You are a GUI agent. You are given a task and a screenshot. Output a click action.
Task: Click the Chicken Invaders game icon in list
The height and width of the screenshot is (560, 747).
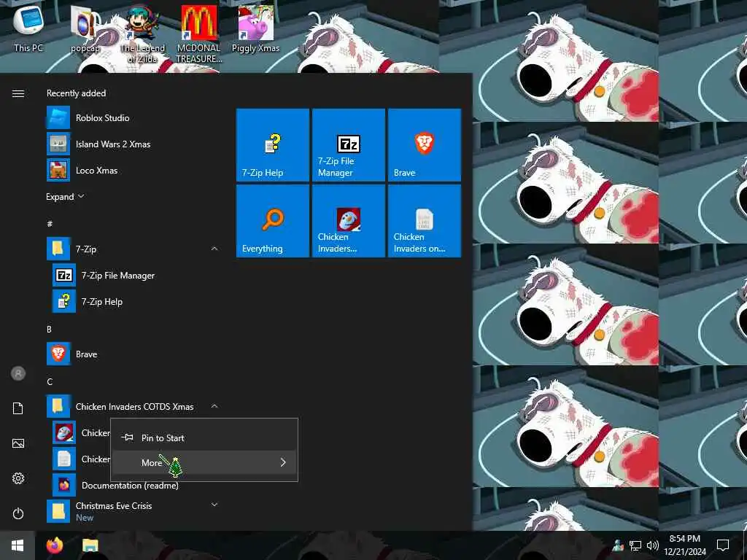64,432
